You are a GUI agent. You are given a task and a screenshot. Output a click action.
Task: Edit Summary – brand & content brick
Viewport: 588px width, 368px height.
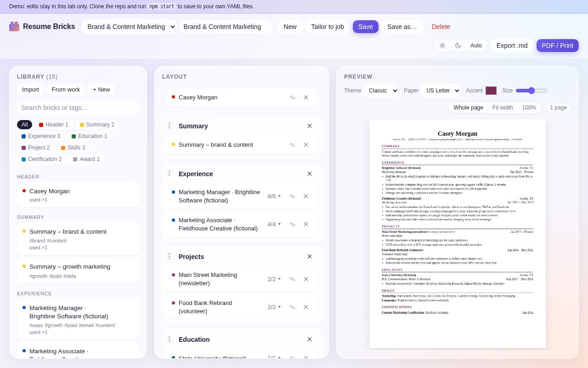pos(293,145)
